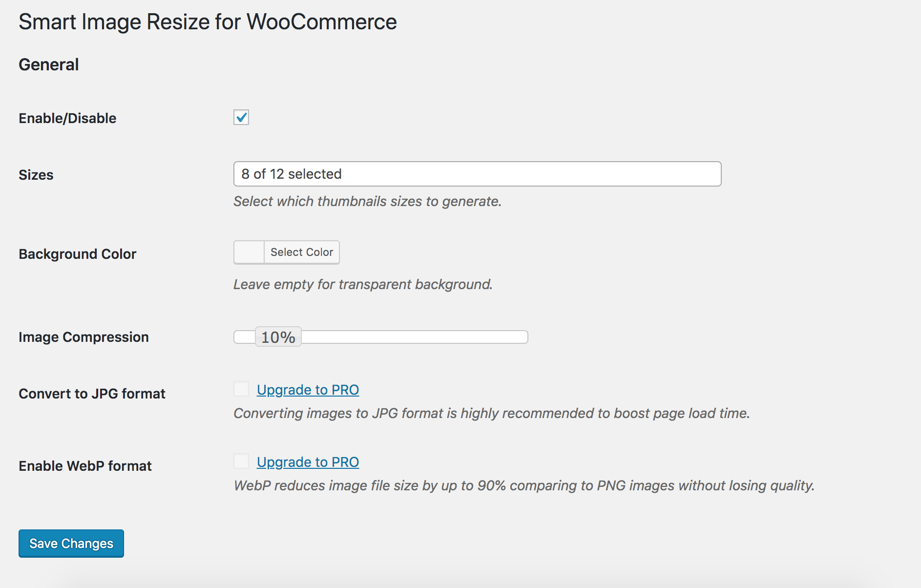Click the Convert to JPG format label
Viewport: 921px width, 588px height.
click(92, 394)
